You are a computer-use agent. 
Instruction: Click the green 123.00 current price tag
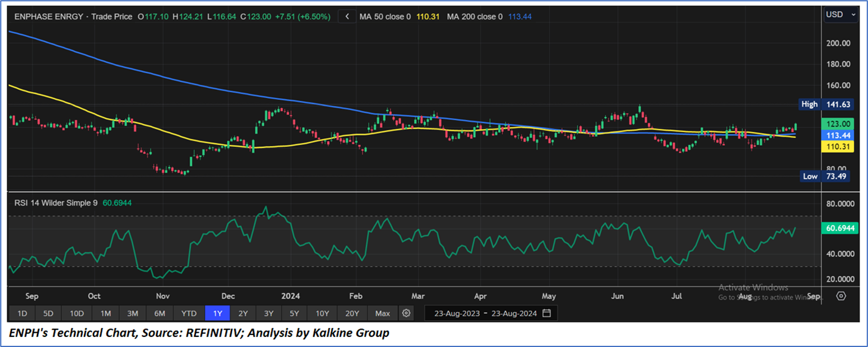pyautogui.click(x=837, y=124)
